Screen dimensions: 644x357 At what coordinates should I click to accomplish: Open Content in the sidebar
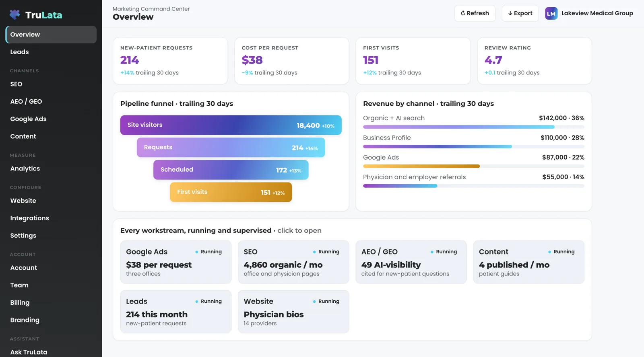point(51,136)
